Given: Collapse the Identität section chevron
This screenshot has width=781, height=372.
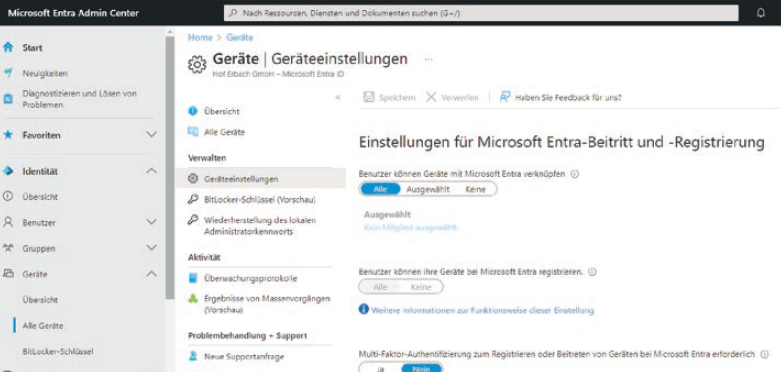Looking at the screenshot, I should coord(151,171).
